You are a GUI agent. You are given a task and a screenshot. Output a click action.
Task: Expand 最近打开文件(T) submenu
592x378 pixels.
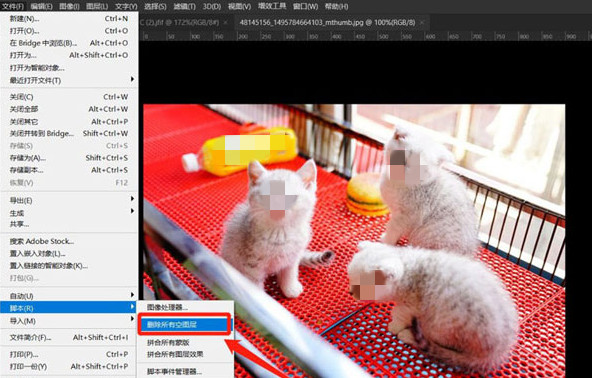(69, 80)
